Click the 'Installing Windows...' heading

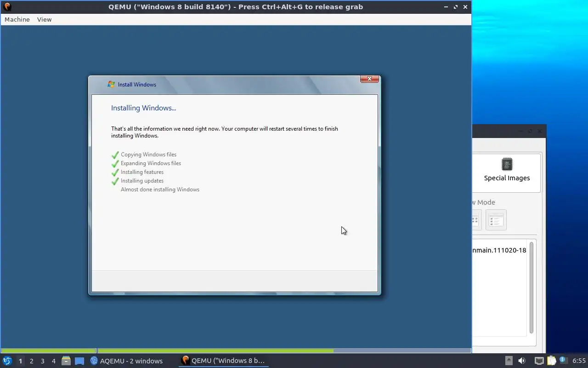(x=143, y=108)
